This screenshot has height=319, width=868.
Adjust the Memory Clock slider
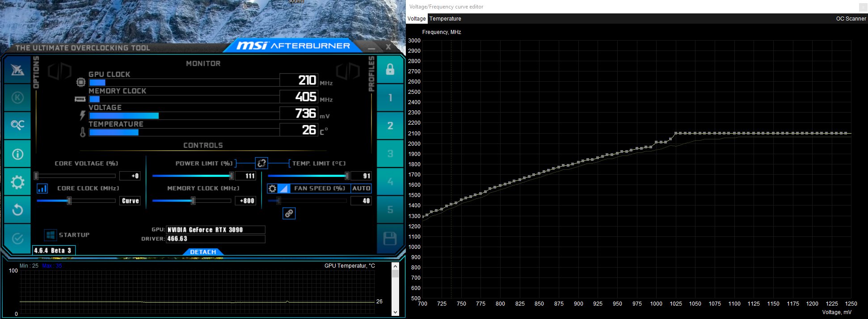(x=193, y=201)
